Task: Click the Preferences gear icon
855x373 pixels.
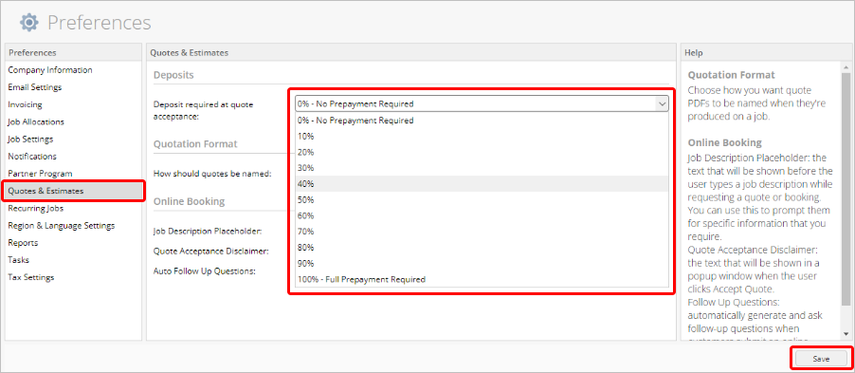Action: 29,22
